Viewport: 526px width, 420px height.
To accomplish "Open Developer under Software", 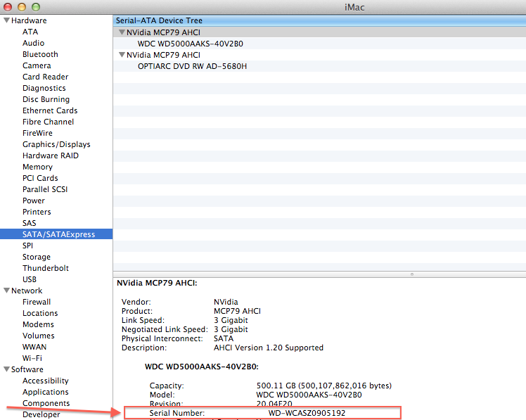I will tap(41, 414).
